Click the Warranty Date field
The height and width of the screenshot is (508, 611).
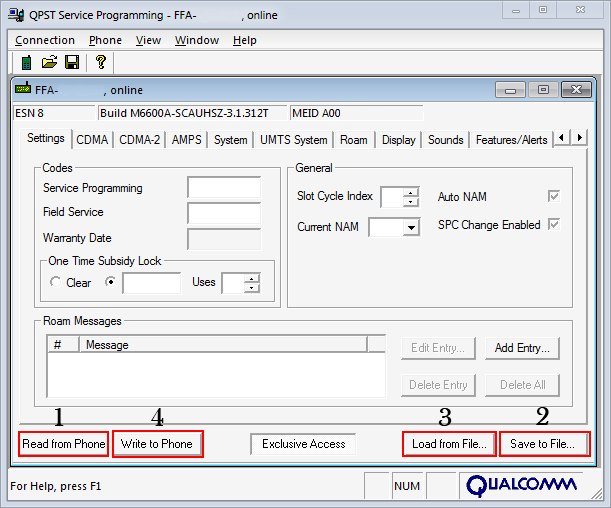click(224, 239)
